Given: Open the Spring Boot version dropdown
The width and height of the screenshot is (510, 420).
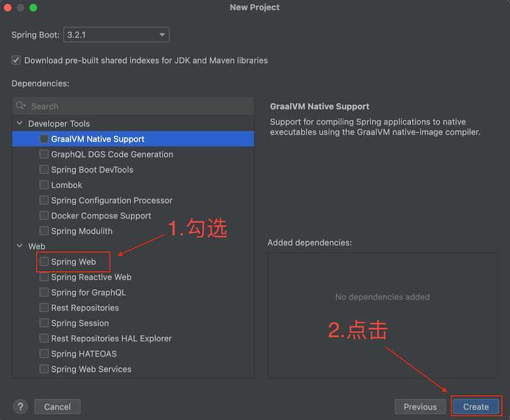Looking at the screenshot, I should pos(116,35).
